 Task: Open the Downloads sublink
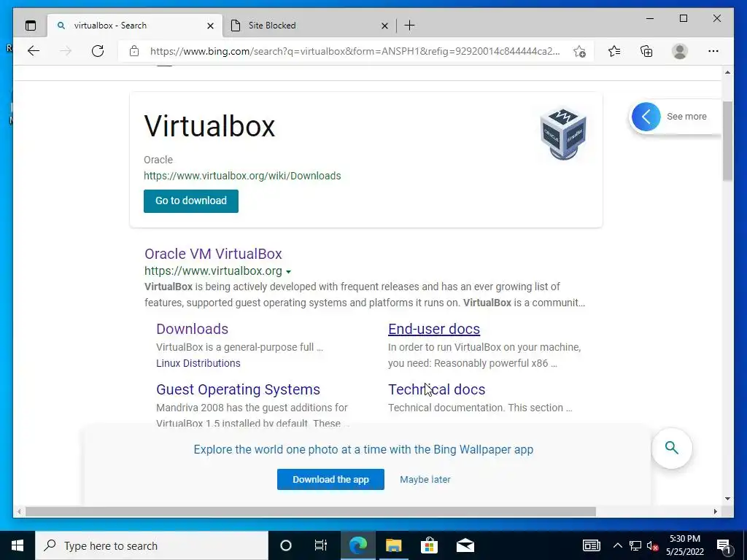192,329
